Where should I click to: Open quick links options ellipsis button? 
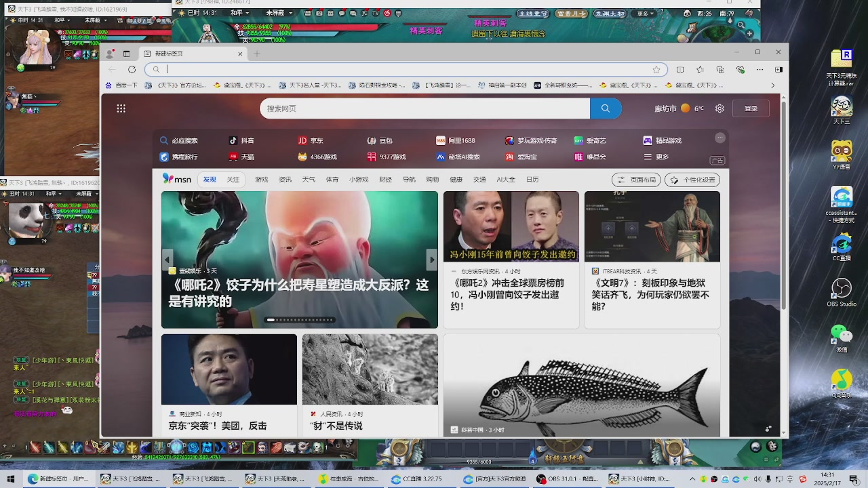pyautogui.click(x=720, y=138)
